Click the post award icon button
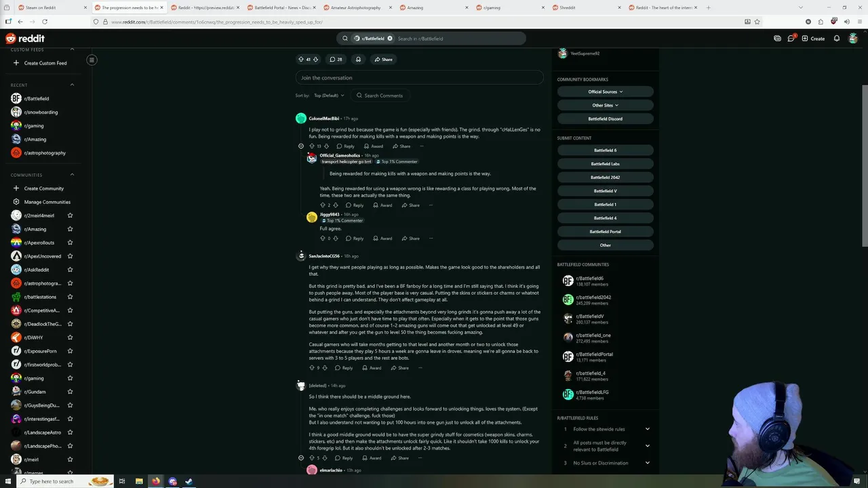This screenshot has height=488, width=868. [x=358, y=60]
